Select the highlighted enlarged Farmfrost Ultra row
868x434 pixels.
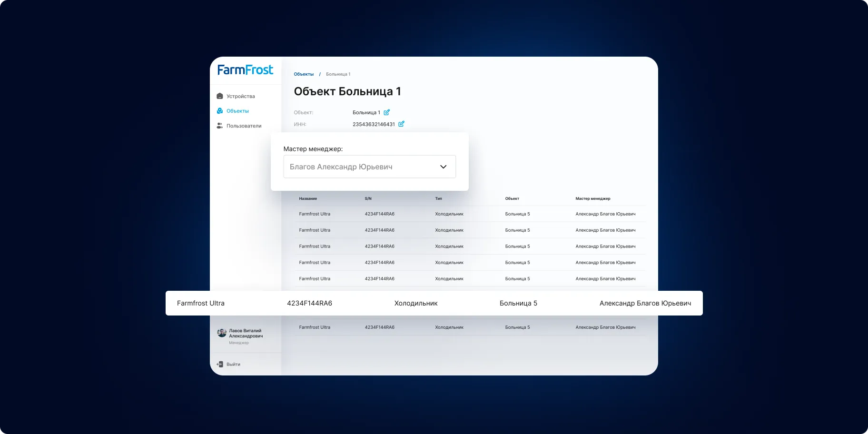tap(434, 303)
